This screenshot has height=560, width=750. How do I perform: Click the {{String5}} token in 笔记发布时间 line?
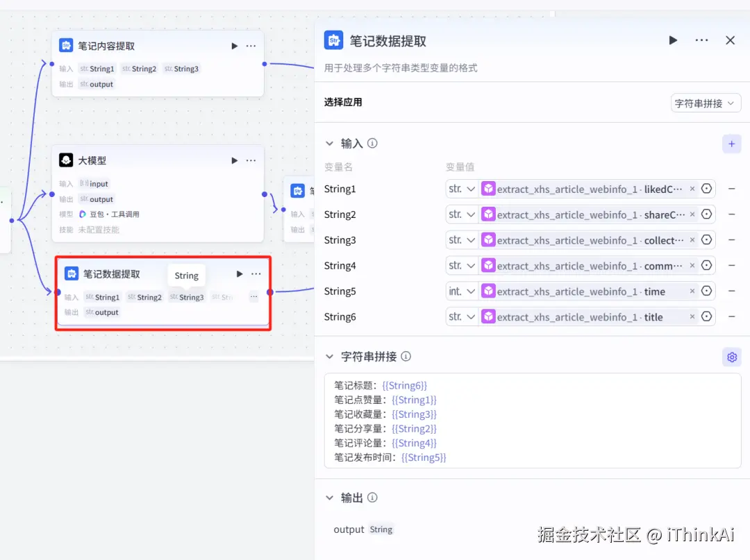tap(424, 457)
